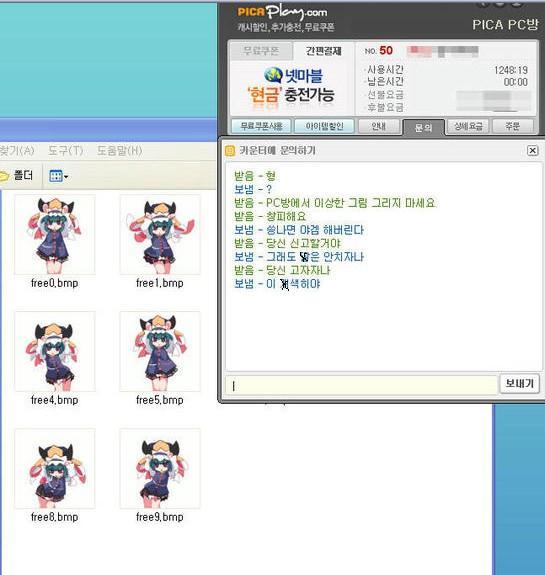
Task: Open the 도움말(H) menu
Action: click(120, 151)
